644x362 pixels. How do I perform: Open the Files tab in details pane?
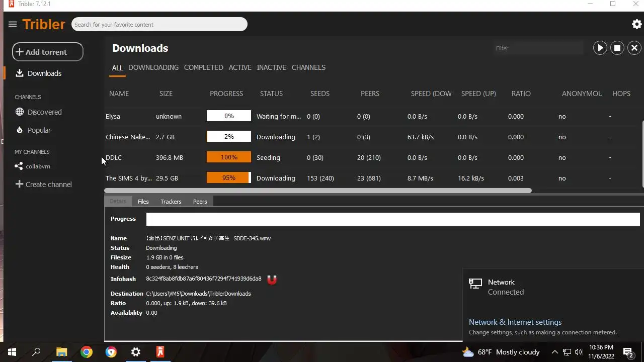tap(143, 202)
